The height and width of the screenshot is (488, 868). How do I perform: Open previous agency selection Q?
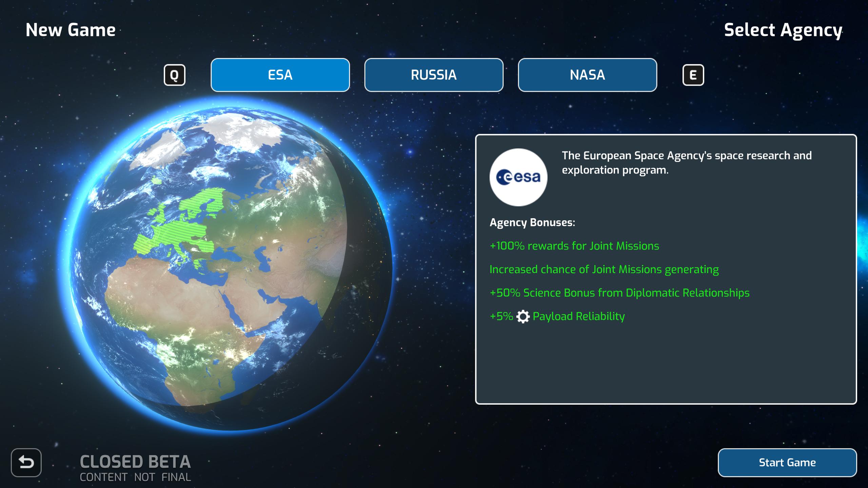pyautogui.click(x=175, y=75)
